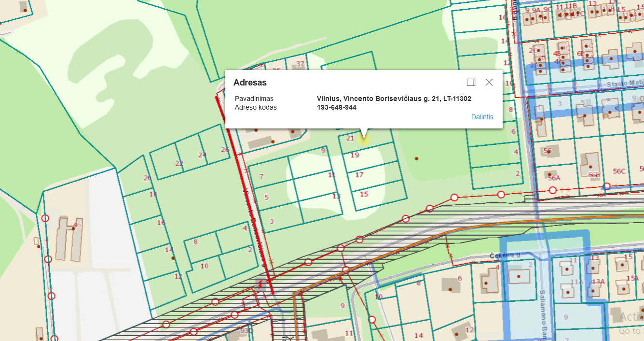Select the address code 193-648-944 text
The image size is (644, 341).
tap(336, 107)
